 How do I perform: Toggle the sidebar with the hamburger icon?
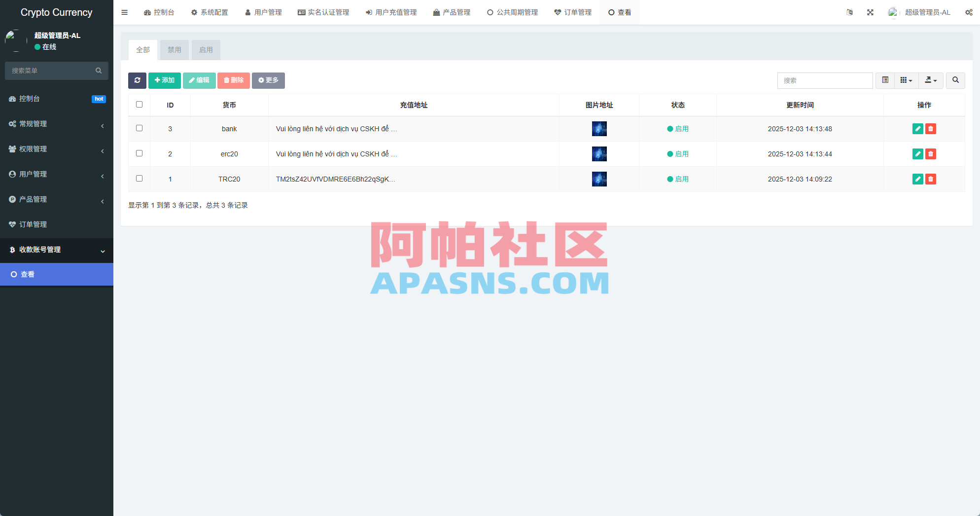[124, 12]
